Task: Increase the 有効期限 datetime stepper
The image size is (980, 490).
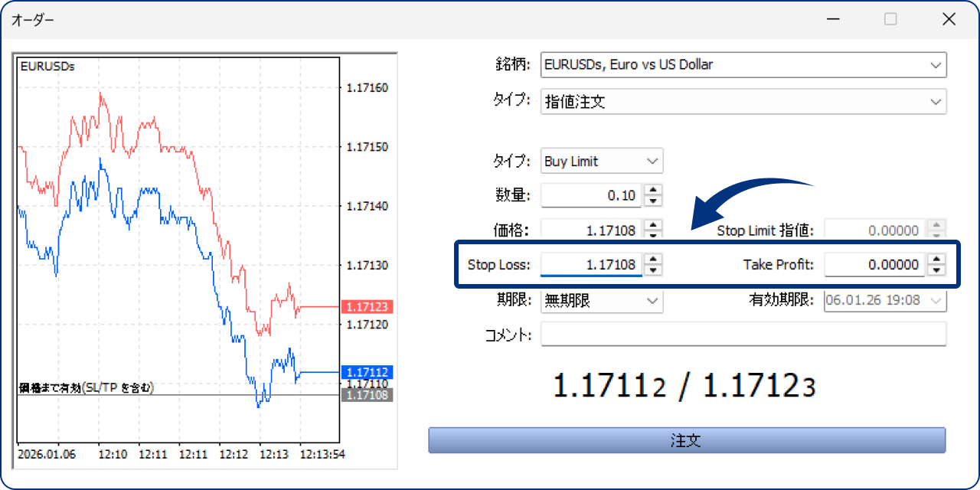Action: [x=936, y=296]
